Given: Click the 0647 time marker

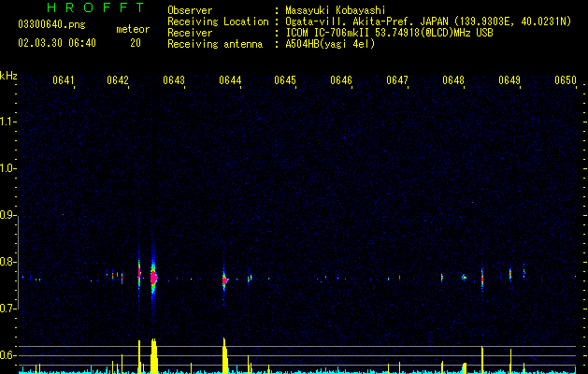Looking at the screenshot, I should (x=397, y=80).
